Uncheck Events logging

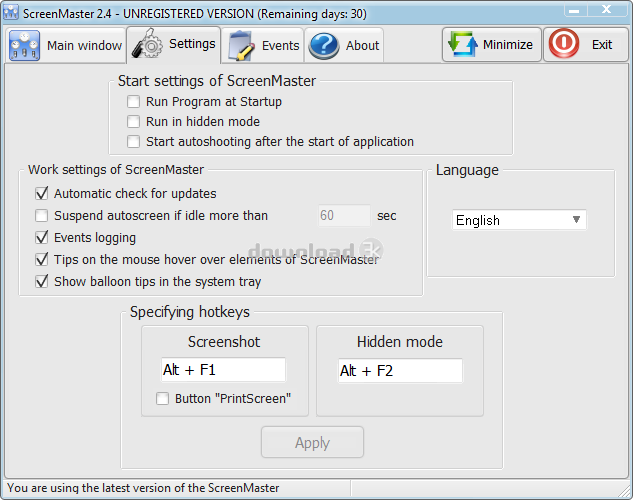point(42,237)
